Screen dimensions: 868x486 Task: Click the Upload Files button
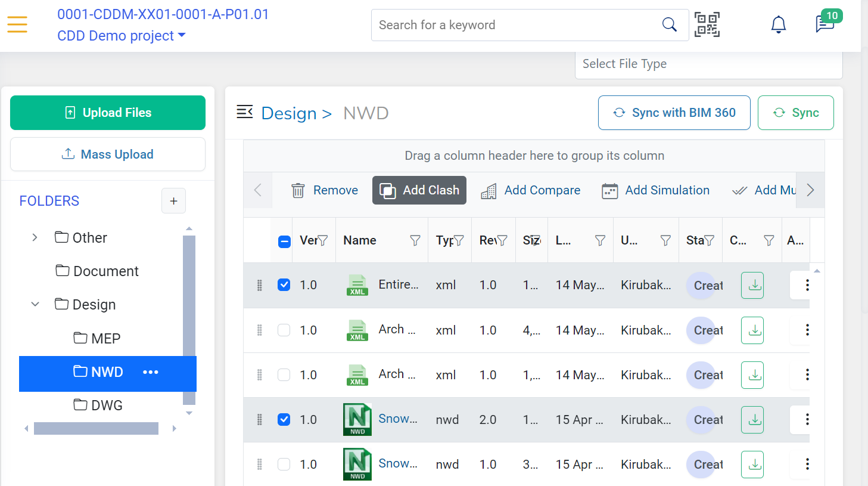point(108,113)
